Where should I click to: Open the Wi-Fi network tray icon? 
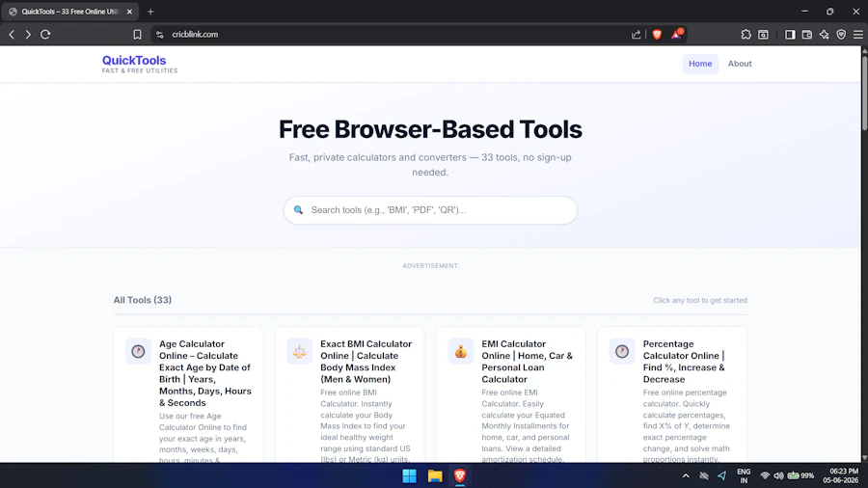[765, 475]
